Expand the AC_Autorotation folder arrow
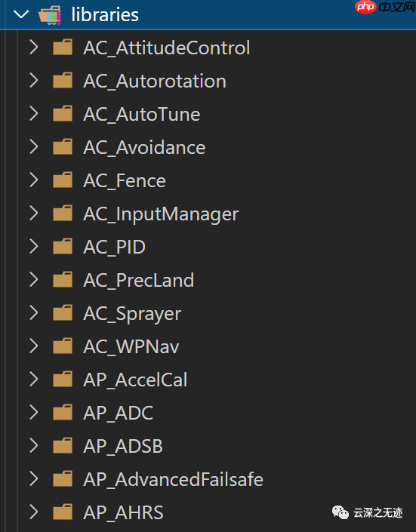 click(34, 81)
